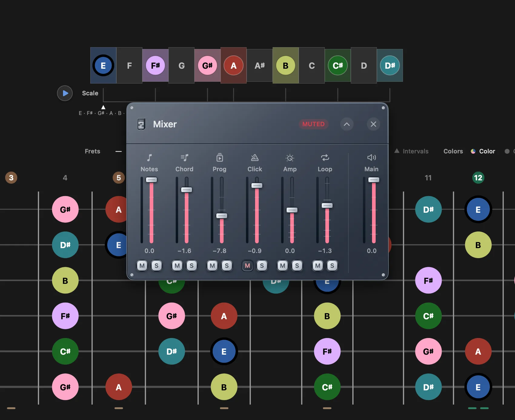Select the G# note tile

pyautogui.click(x=208, y=65)
